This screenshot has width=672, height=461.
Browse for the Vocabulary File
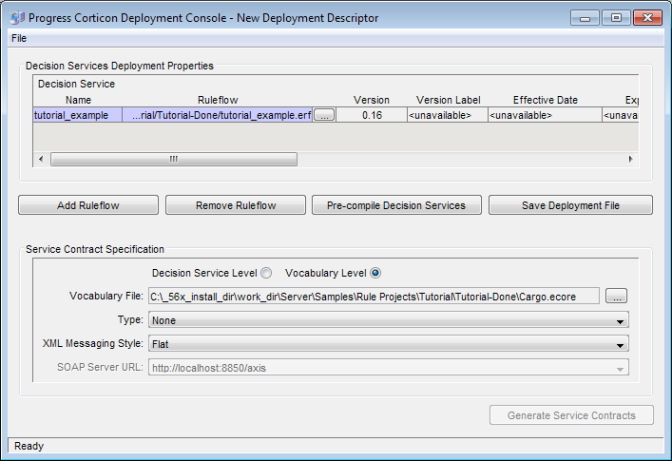616,296
